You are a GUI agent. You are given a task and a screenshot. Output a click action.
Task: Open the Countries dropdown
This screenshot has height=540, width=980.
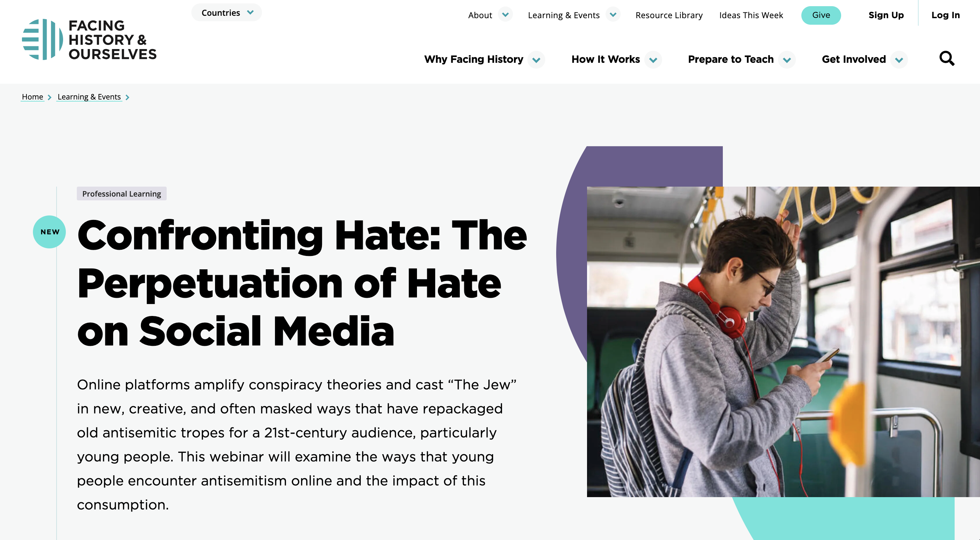point(227,13)
